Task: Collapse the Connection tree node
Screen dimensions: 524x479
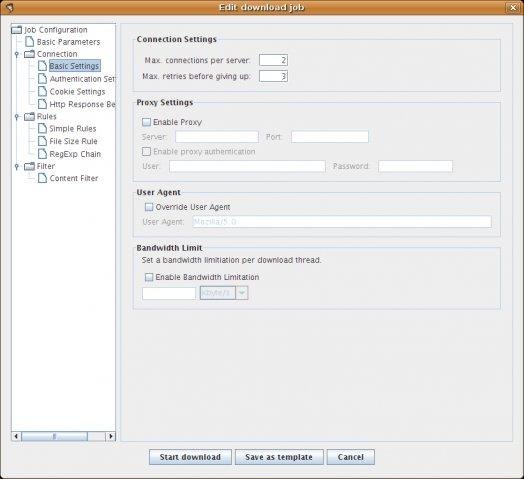Action: [17, 54]
